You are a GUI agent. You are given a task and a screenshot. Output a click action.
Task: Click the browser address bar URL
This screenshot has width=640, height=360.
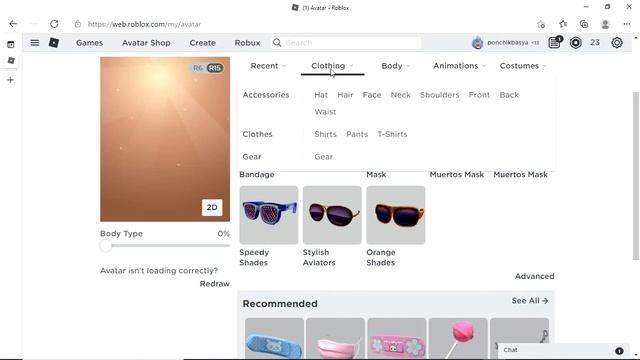click(x=144, y=24)
